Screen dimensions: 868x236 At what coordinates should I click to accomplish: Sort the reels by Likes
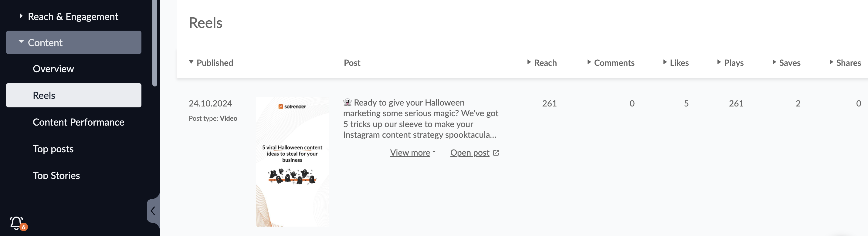coord(679,63)
